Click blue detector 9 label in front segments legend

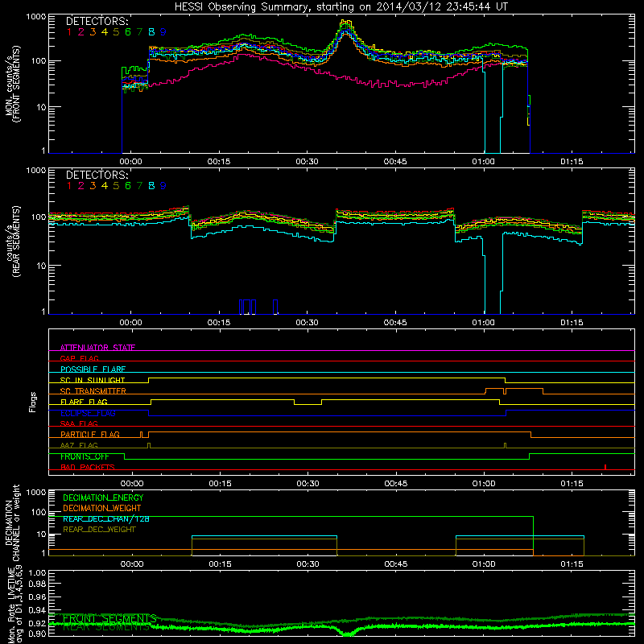[163, 31]
